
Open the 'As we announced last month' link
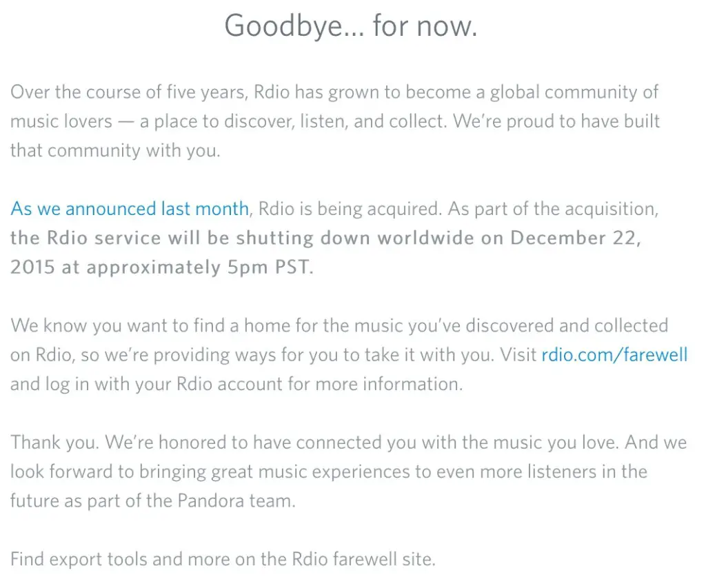click(130, 209)
